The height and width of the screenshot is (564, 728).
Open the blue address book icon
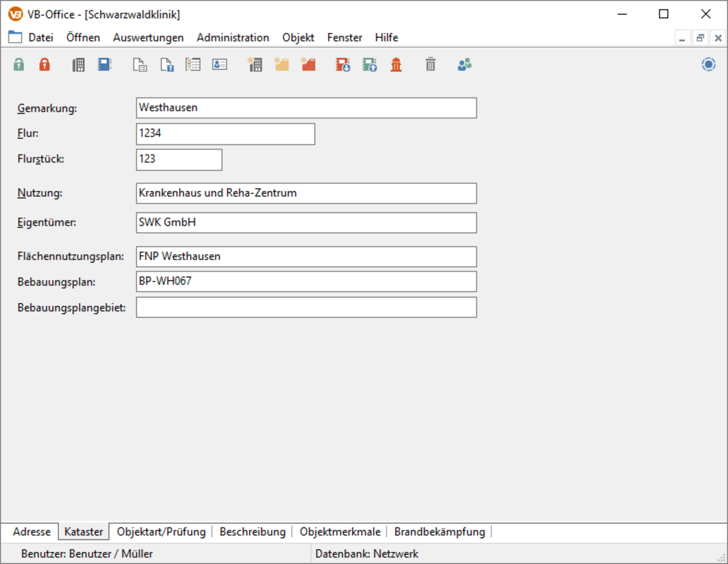[104, 65]
